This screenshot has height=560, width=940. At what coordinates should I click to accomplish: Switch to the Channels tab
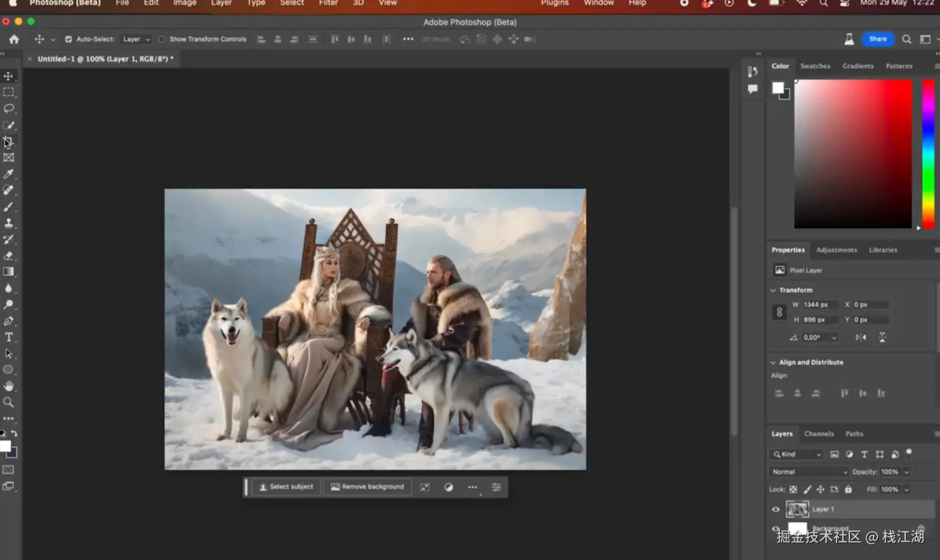(818, 434)
